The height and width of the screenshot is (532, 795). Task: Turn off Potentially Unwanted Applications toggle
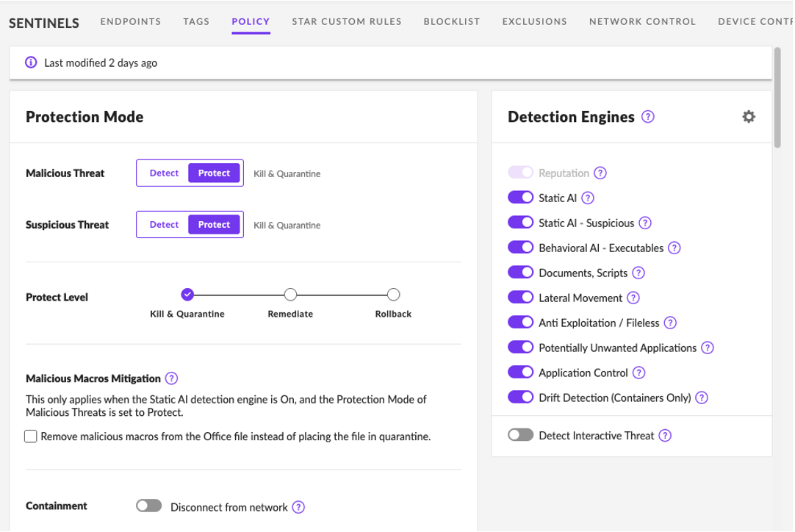click(x=520, y=348)
